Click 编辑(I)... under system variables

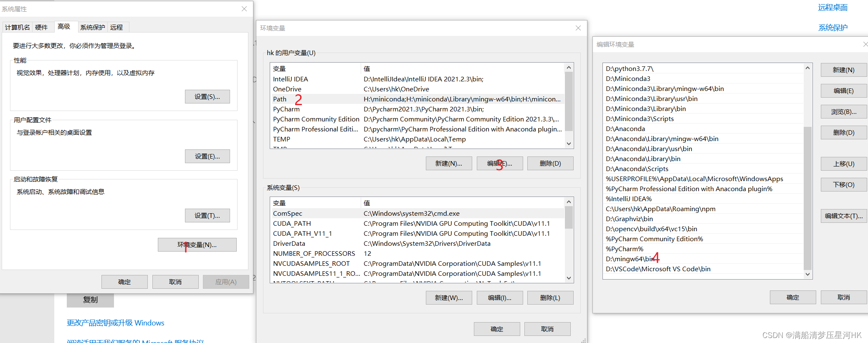(x=500, y=298)
